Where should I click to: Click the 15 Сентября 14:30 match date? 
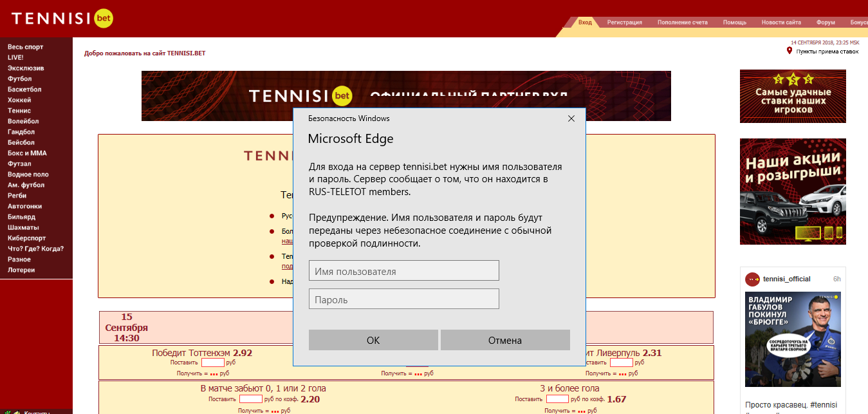click(x=127, y=327)
